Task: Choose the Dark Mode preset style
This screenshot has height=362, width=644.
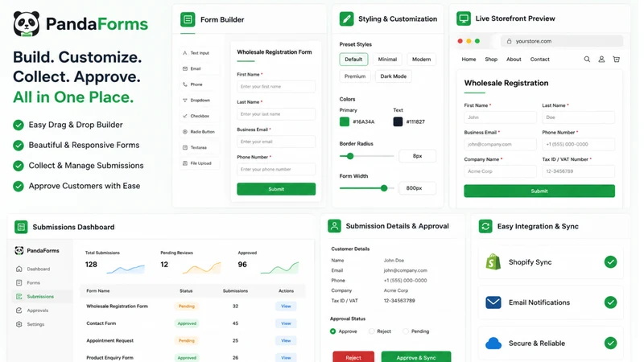Action: (x=394, y=76)
